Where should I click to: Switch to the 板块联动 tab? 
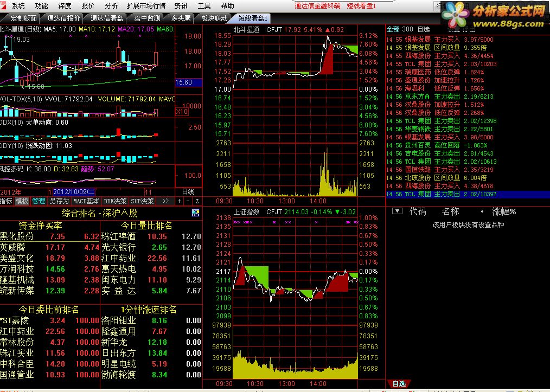214,18
